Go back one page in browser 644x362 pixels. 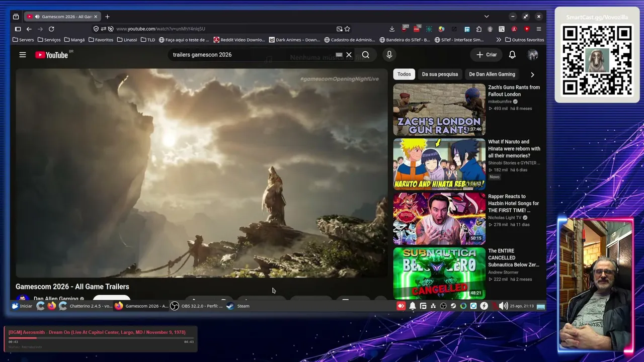29,29
